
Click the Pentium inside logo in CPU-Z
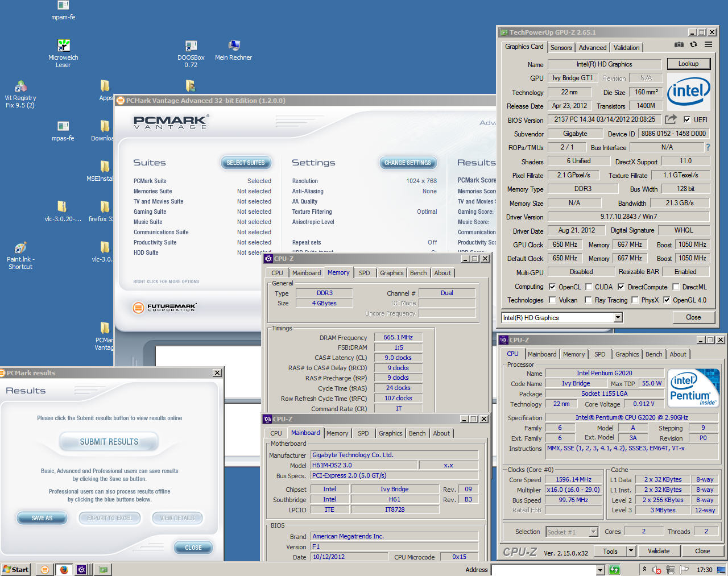click(x=694, y=388)
